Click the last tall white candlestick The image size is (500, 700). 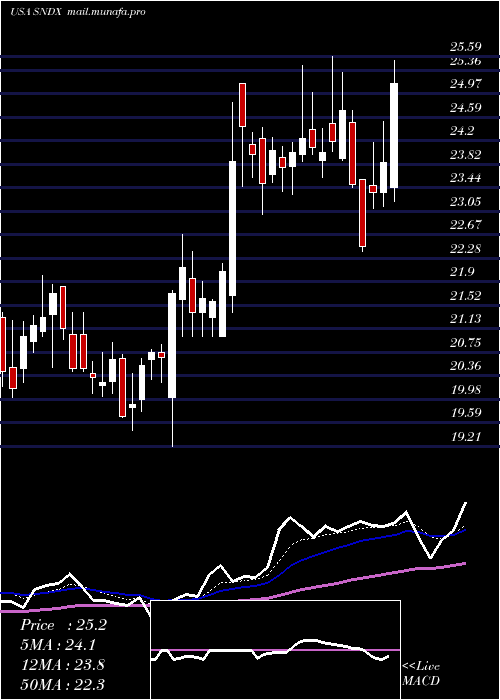394,135
